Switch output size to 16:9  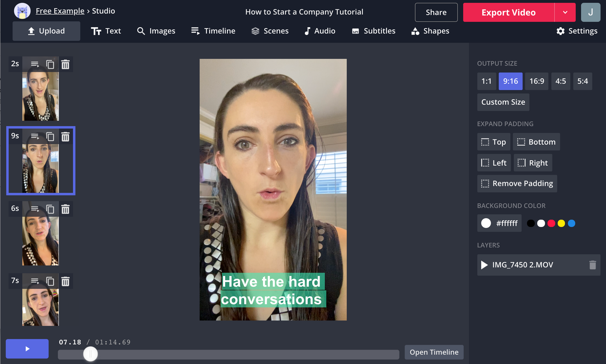click(x=537, y=81)
